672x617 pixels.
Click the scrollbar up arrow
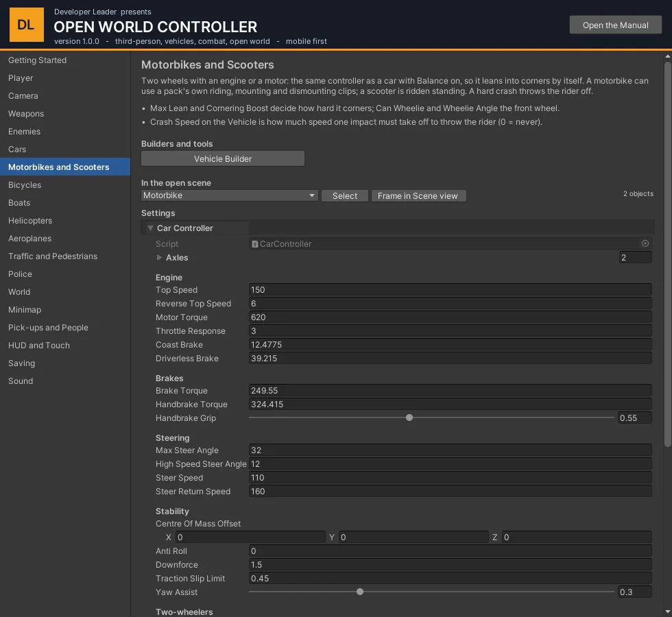point(668,56)
